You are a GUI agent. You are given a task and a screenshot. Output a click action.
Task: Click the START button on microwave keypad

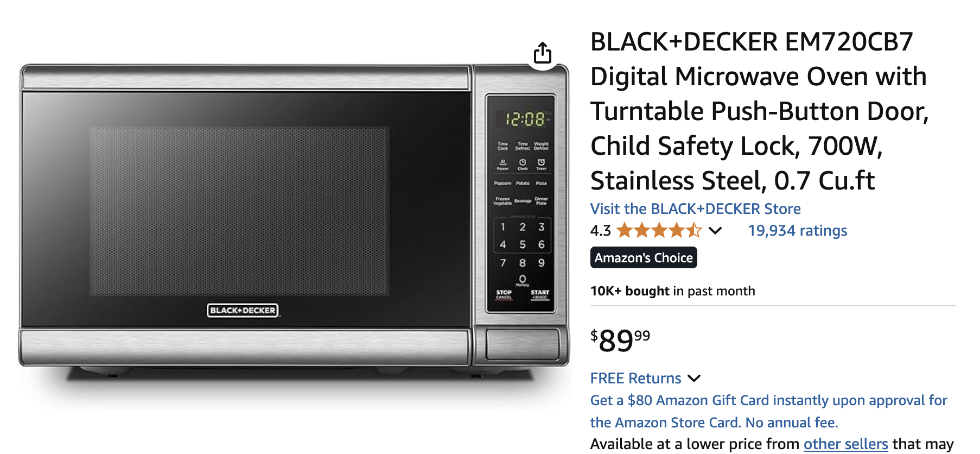(539, 294)
